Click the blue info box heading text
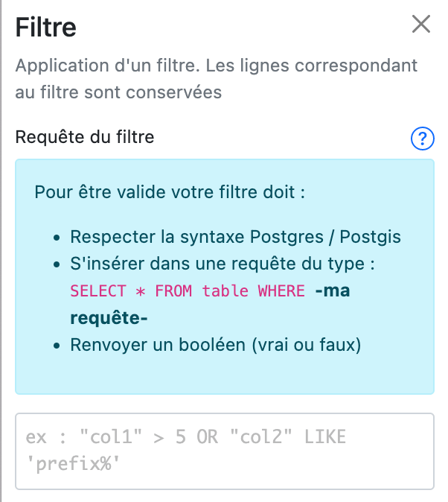This screenshot has width=448, height=502. click(x=170, y=192)
